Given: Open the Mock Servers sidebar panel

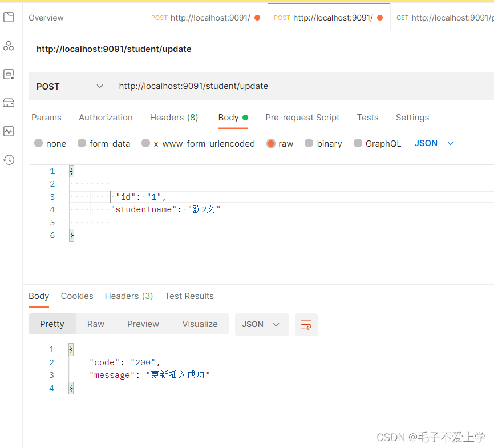Looking at the screenshot, I should click(9, 103).
